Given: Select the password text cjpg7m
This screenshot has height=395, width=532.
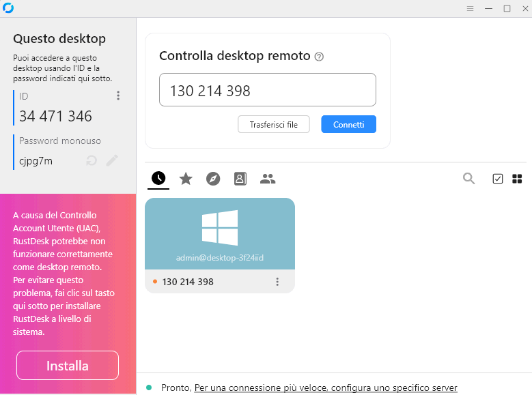Looking at the screenshot, I should click(36, 161).
